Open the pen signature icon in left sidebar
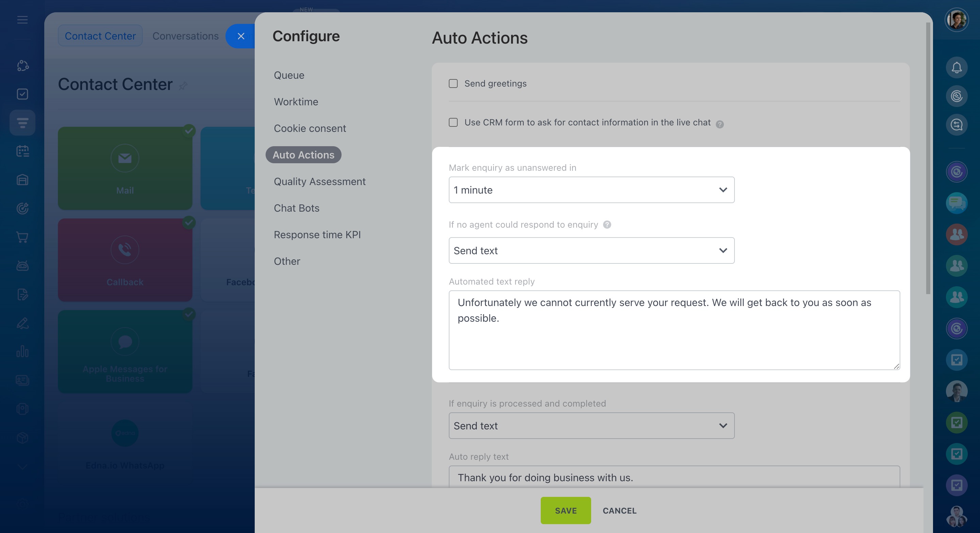Image resolution: width=980 pixels, height=533 pixels. [x=22, y=323]
